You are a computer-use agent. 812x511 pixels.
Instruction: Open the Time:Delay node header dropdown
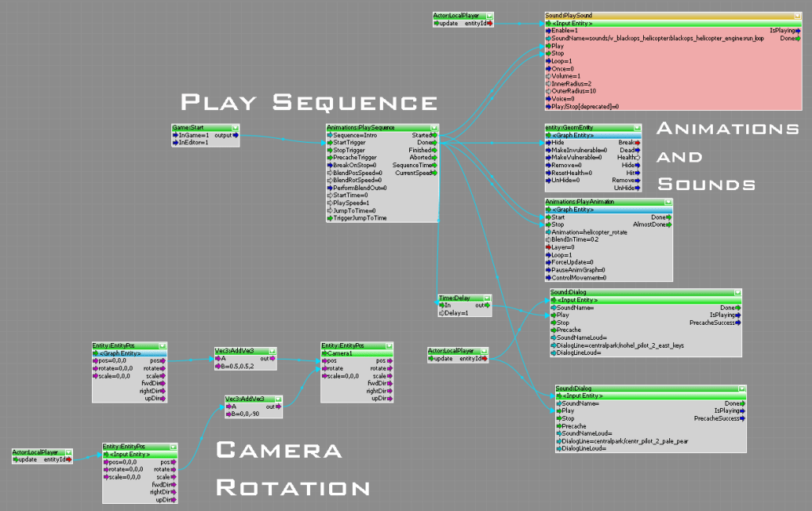pos(486,298)
